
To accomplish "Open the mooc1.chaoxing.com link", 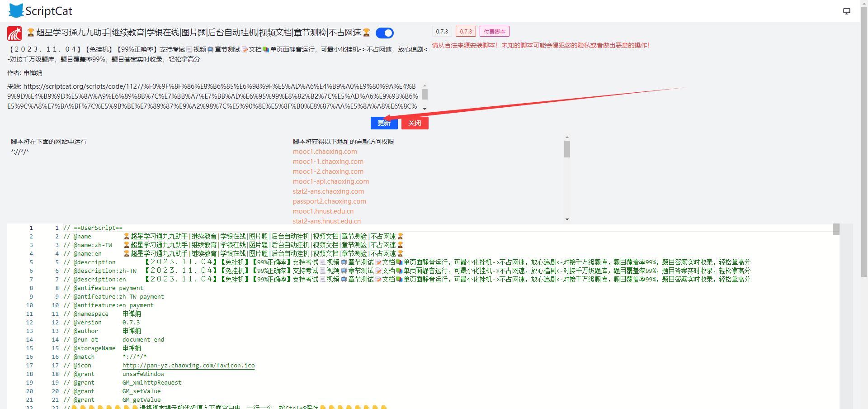I will click(325, 152).
